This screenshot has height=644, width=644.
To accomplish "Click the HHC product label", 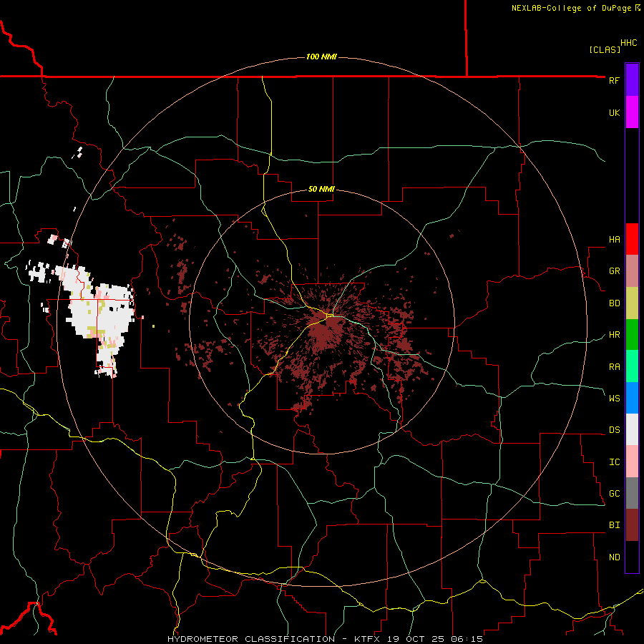I will (628, 43).
